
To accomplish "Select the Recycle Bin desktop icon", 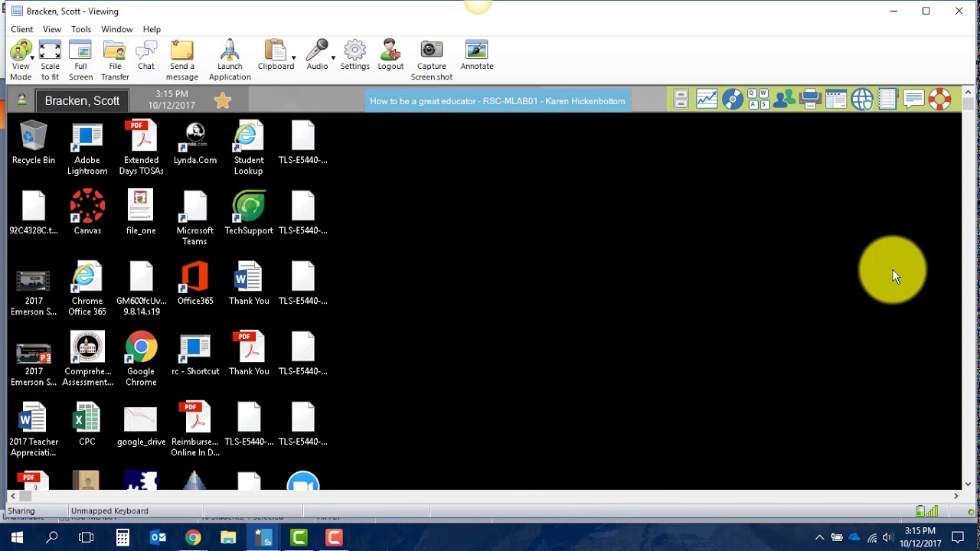I will (x=34, y=143).
